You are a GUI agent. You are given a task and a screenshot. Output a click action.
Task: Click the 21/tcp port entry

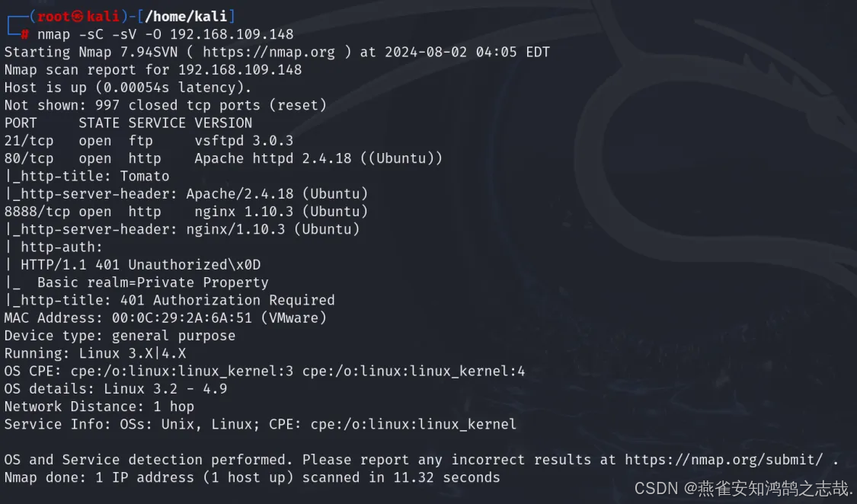coord(29,141)
